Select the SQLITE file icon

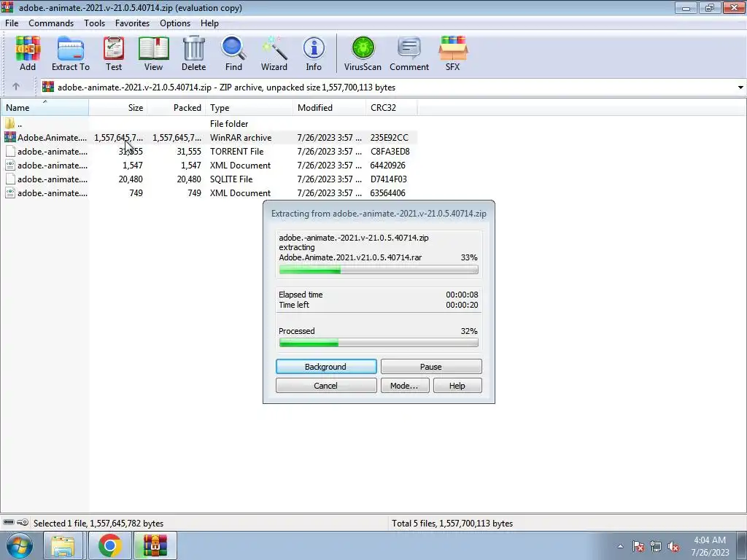[x=10, y=179]
